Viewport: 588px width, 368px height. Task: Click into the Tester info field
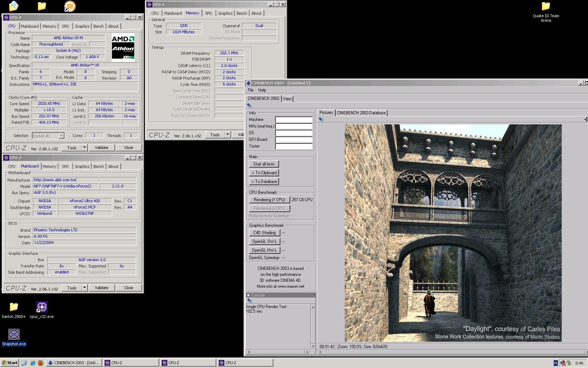point(294,146)
